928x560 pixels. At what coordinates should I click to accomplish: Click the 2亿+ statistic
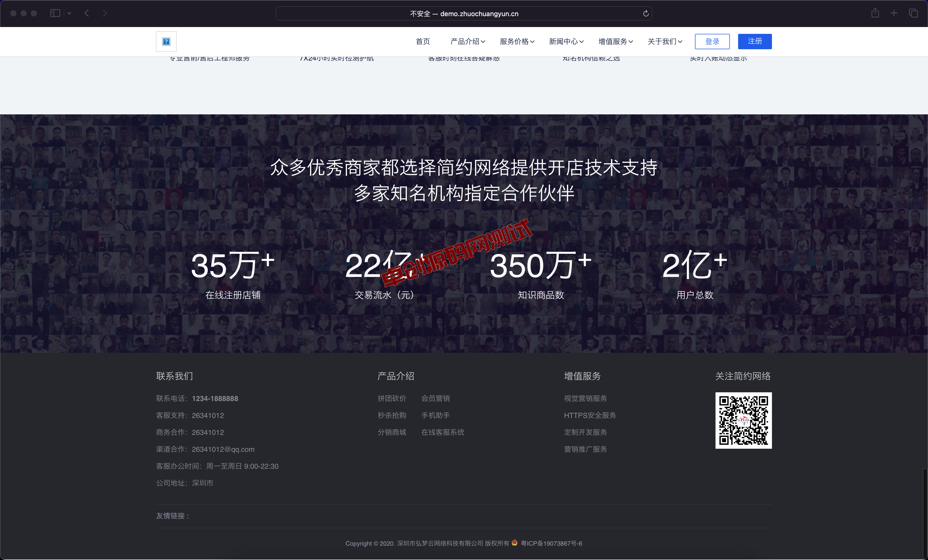tap(694, 265)
